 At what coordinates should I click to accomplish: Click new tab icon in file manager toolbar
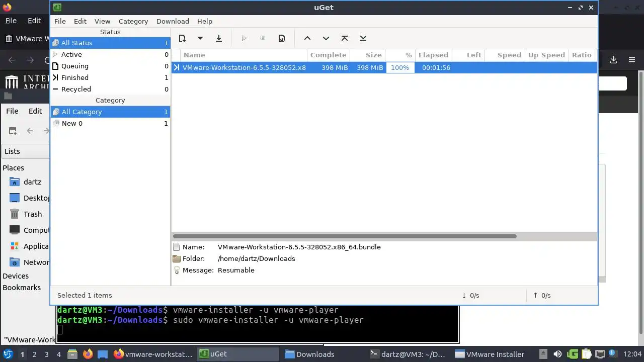13,131
